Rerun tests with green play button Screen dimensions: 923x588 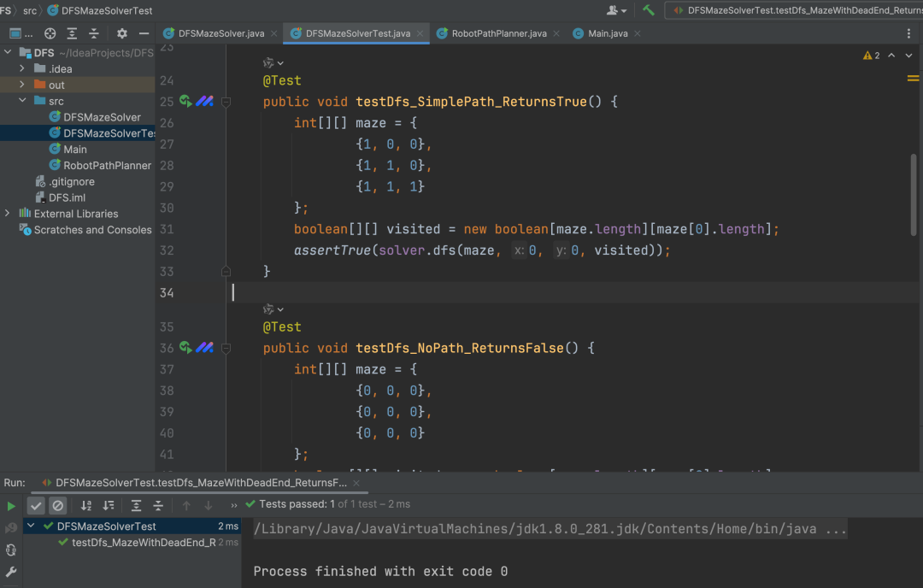point(11,505)
